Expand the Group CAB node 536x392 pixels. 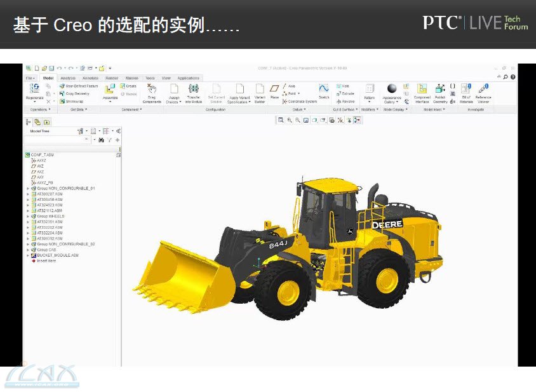point(28,250)
